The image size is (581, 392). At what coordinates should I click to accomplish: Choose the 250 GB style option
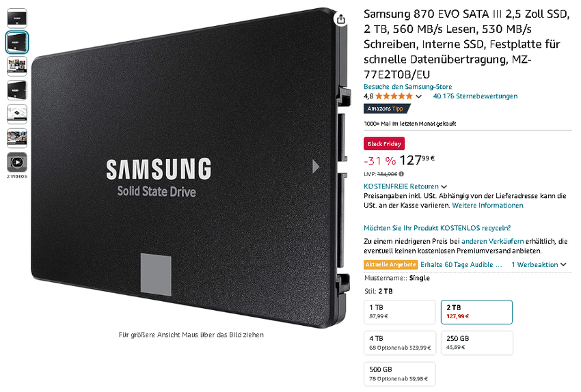[477, 343]
